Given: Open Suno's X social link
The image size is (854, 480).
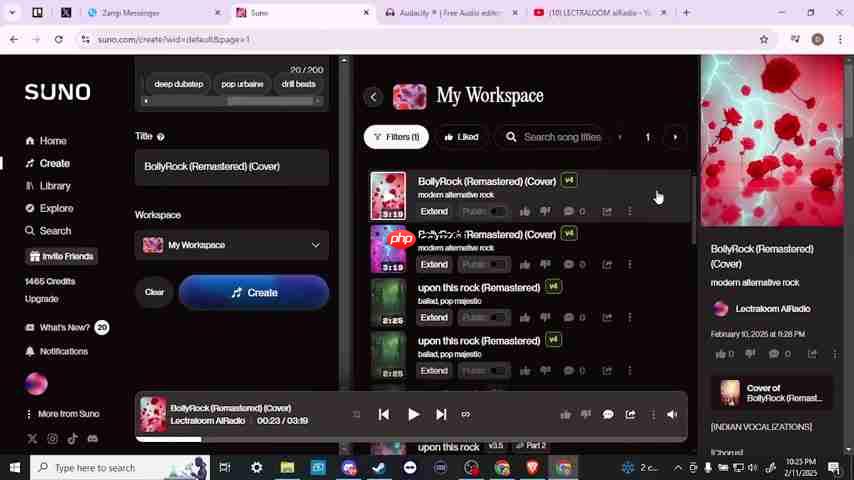Looking at the screenshot, I should [32, 439].
